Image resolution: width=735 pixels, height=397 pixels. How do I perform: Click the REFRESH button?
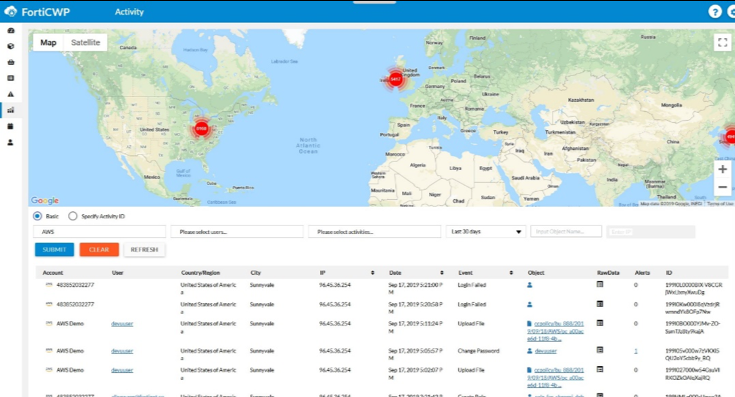(144, 250)
